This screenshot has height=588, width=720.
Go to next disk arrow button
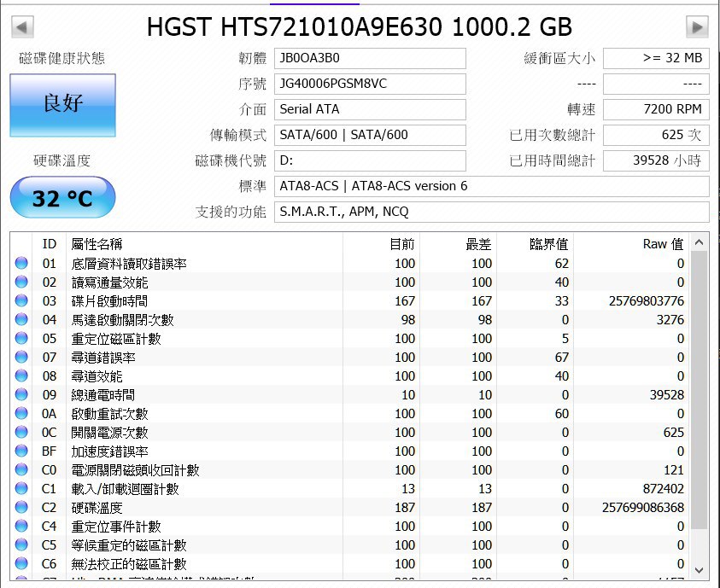pyautogui.click(x=697, y=27)
